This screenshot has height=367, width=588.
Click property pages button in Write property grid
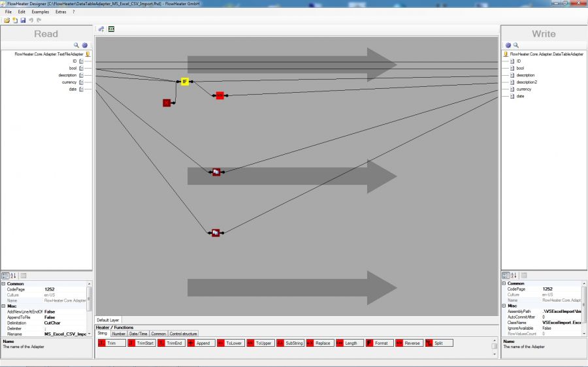pos(524,275)
